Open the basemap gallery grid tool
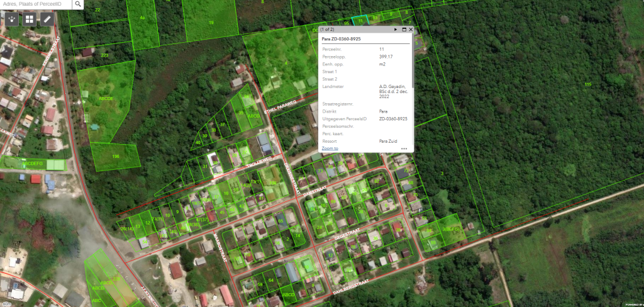The image size is (644, 307). click(x=29, y=19)
